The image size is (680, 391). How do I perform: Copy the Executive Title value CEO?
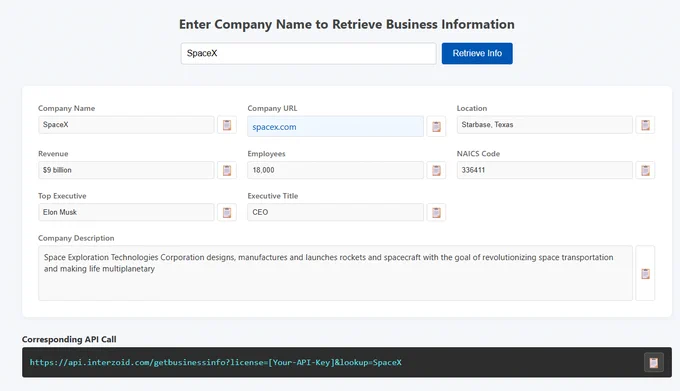click(436, 212)
